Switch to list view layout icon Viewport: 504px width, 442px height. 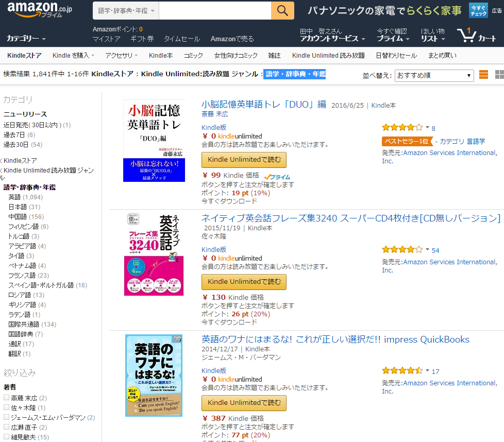pos(483,75)
